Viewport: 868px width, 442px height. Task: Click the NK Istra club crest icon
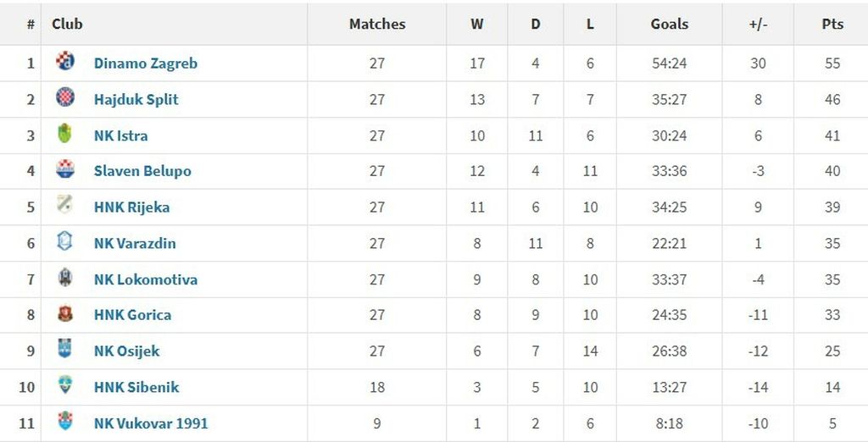[x=65, y=134]
